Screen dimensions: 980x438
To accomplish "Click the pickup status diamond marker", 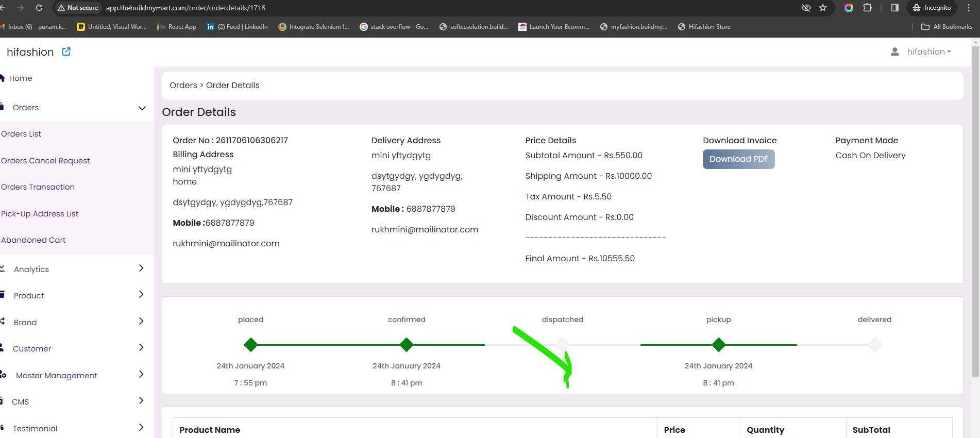I will click(719, 345).
